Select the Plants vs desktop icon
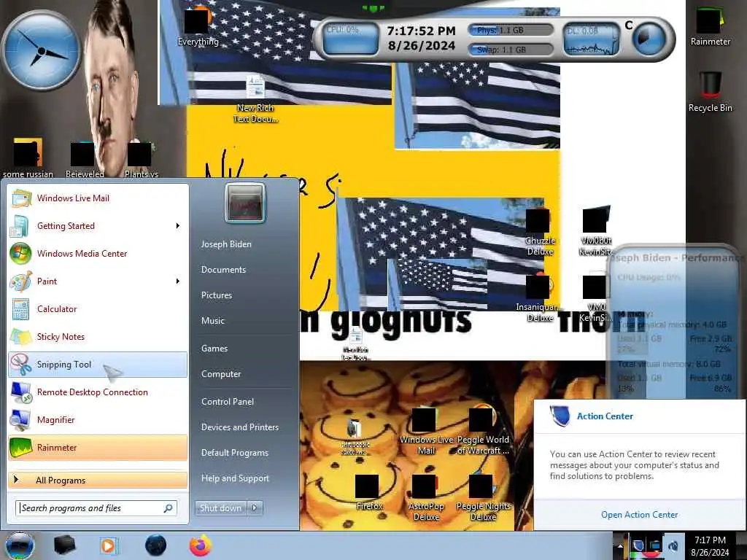This screenshot has width=747, height=560. click(141, 160)
